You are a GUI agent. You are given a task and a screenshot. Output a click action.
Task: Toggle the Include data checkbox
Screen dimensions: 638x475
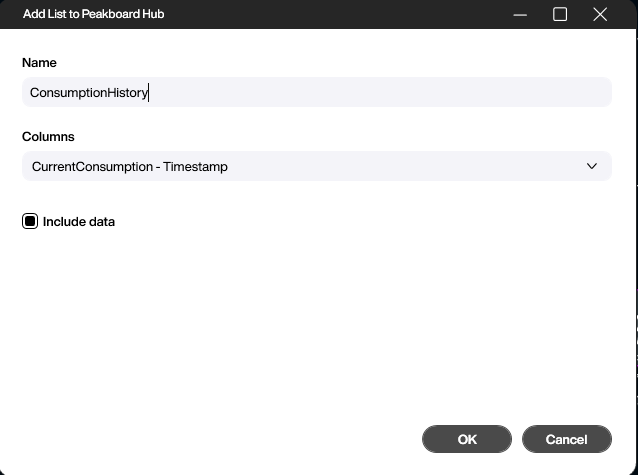click(30, 221)
